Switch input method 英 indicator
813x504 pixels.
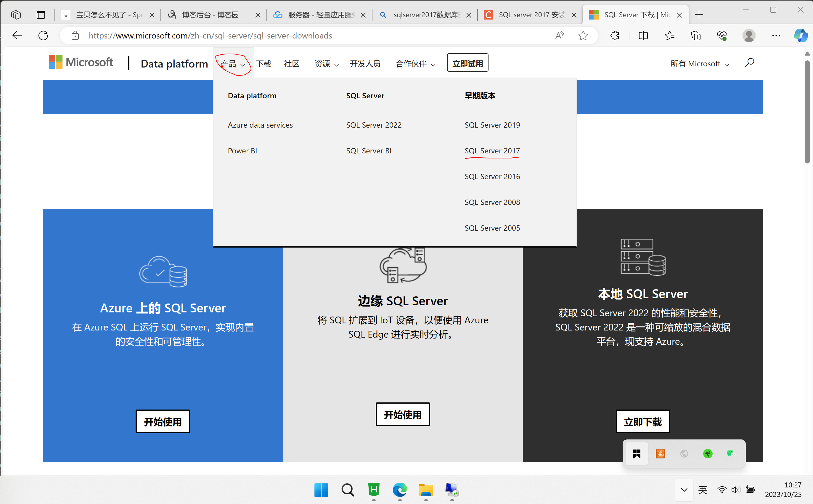703,490
